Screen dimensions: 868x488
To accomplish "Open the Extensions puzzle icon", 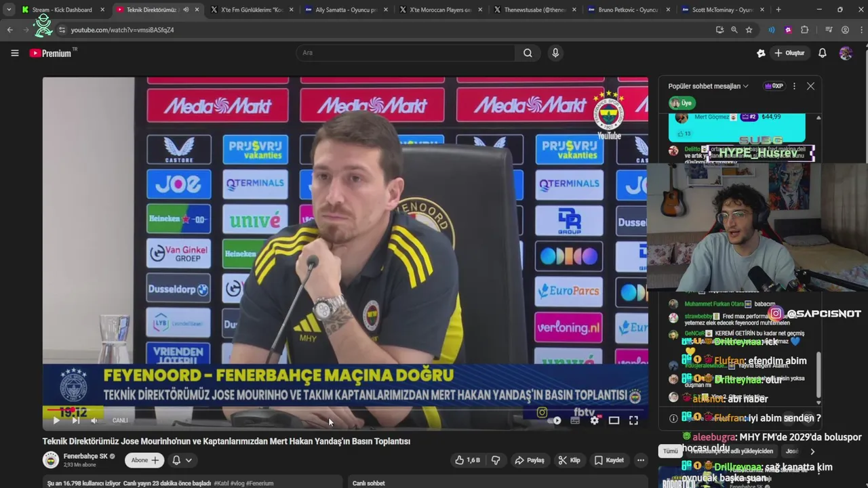I will pos(805,30).
